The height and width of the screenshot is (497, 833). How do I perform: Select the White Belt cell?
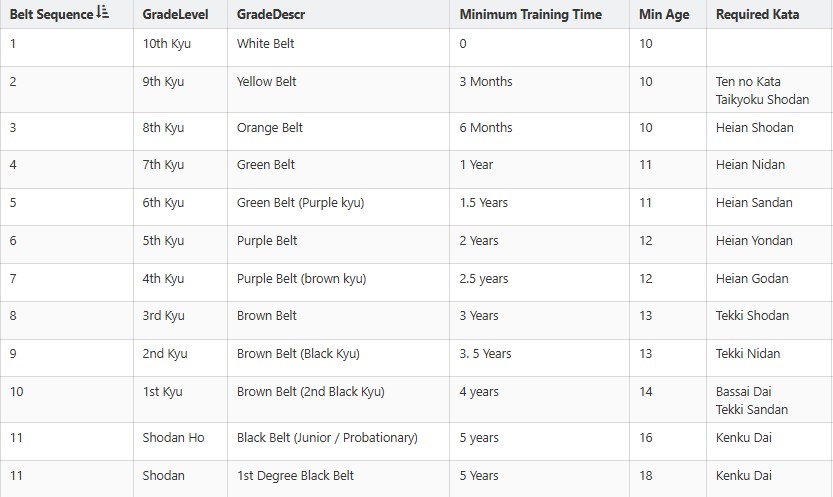266,44
